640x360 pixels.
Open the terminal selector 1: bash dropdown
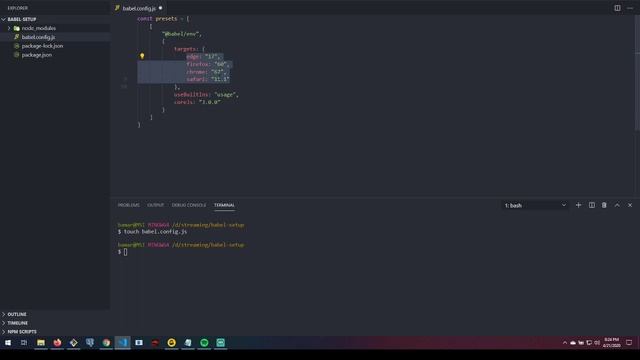(535, 205)
